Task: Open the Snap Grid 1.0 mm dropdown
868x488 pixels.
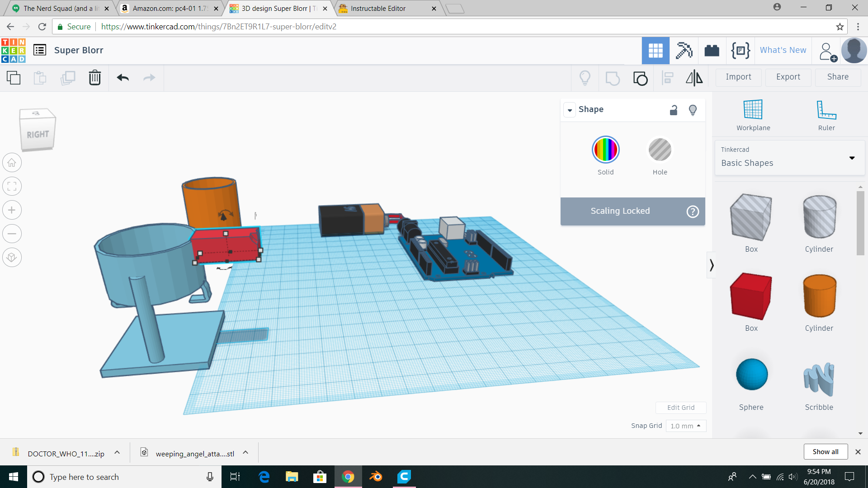Action: tap(686, 426)
